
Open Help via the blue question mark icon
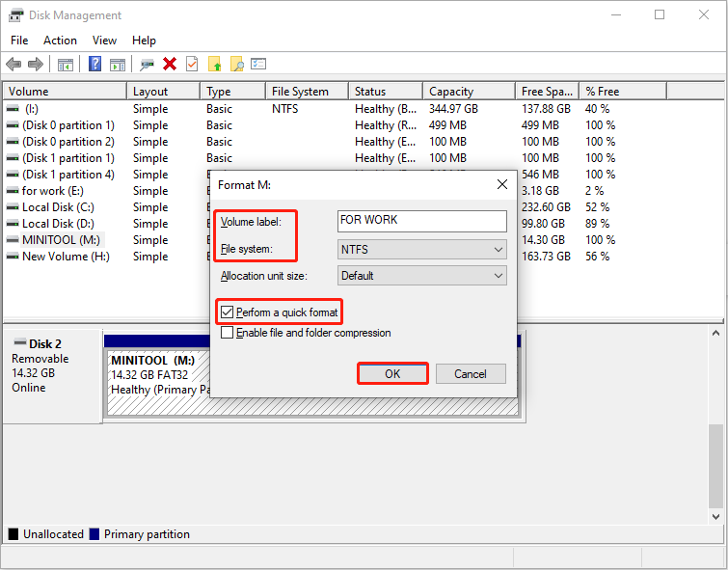coord(94,64)
